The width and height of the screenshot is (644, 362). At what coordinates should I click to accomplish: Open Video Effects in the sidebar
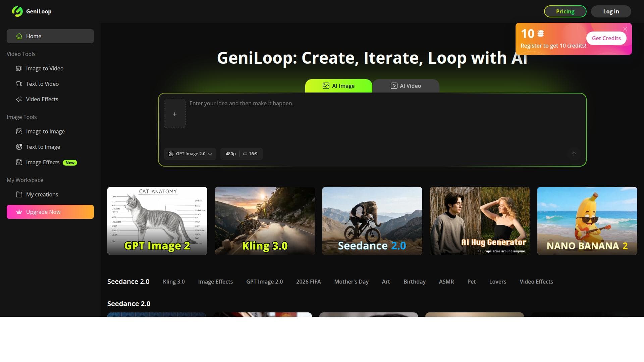(x=50, y=99)
